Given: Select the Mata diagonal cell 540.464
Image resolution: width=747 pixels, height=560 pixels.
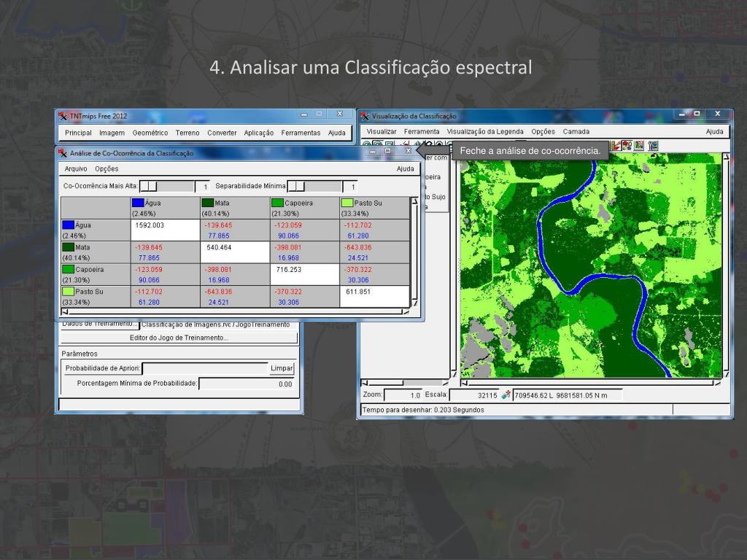Looking at the screenshot, I should tap(235, 252).
